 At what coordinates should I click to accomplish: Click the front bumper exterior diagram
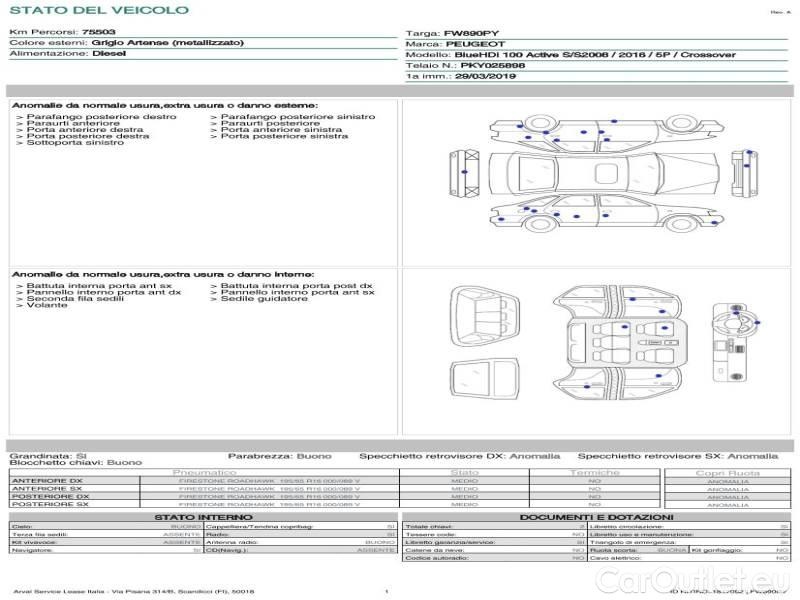744,173
